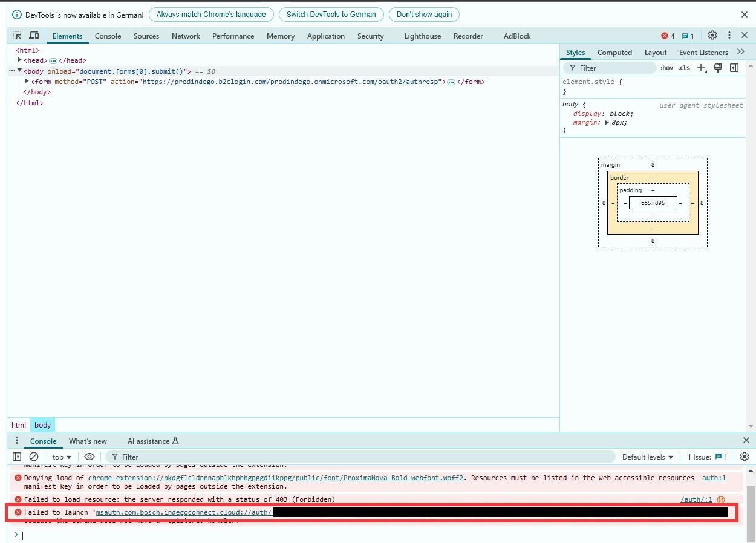Image resolution: width=756 pixels, height=543 pixels.
Task: Switch to the Sources panel tab
Action: [x=146, y=36]
